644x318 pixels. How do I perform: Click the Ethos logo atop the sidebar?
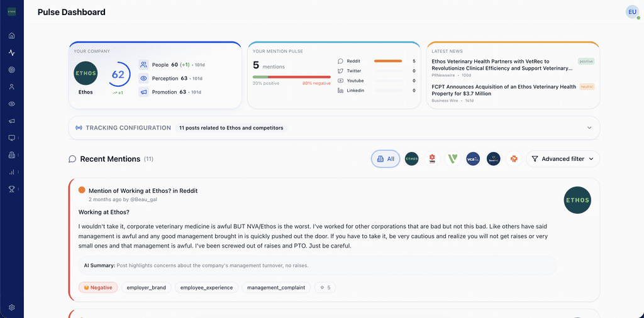click(x=12, y=13)
